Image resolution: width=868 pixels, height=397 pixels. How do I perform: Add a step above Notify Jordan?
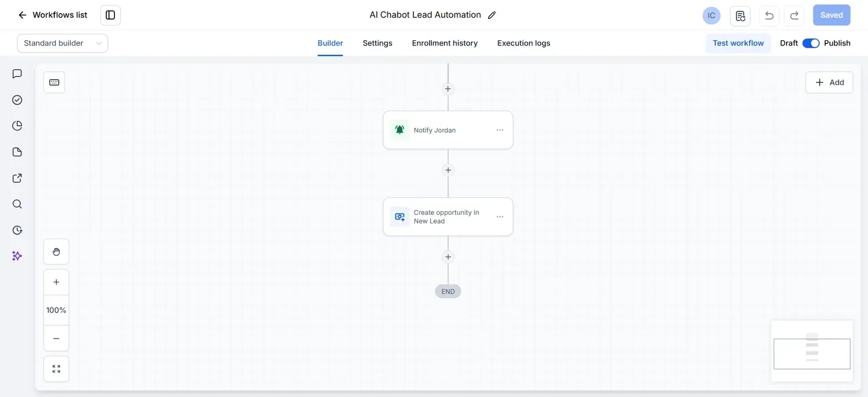(x=448, y=89)
